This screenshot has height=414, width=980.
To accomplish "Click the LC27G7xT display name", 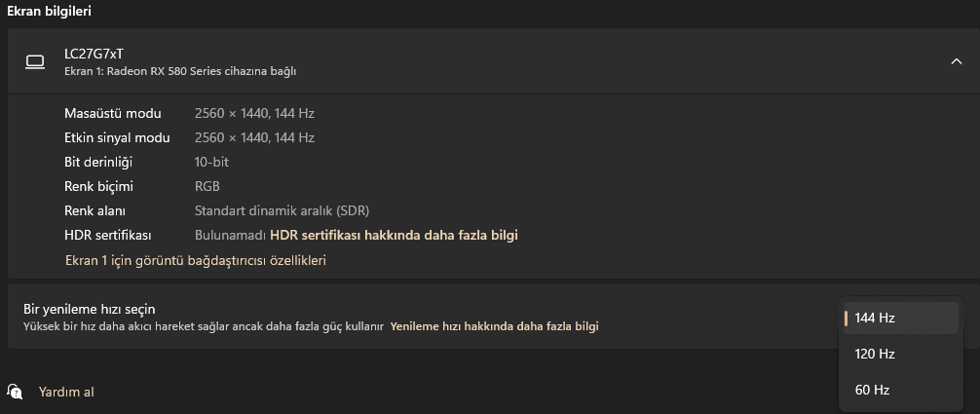I will point(94,54).
